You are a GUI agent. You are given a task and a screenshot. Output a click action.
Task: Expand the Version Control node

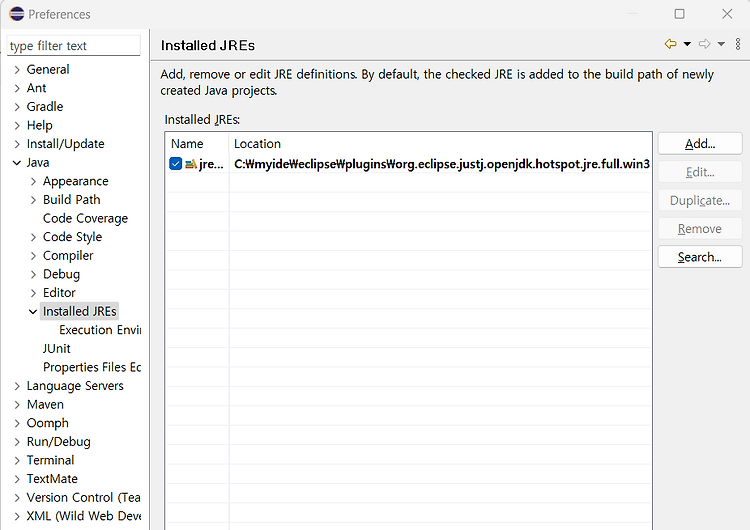pos(17,498)
